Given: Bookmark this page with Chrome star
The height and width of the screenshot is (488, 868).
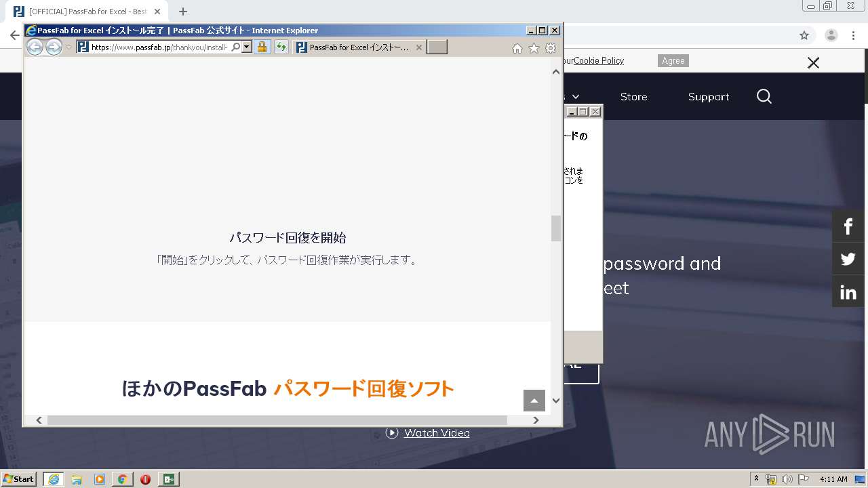Looking at the screenshot, I should (x=804, y=35).
